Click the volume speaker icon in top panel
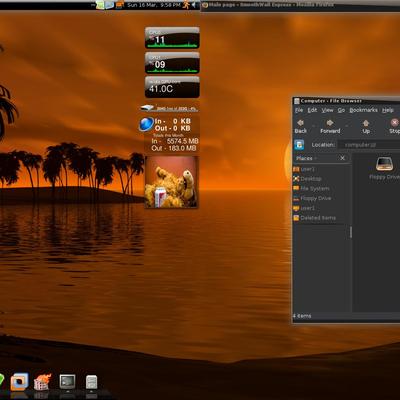The image size is (400, 400). point(194,5)
